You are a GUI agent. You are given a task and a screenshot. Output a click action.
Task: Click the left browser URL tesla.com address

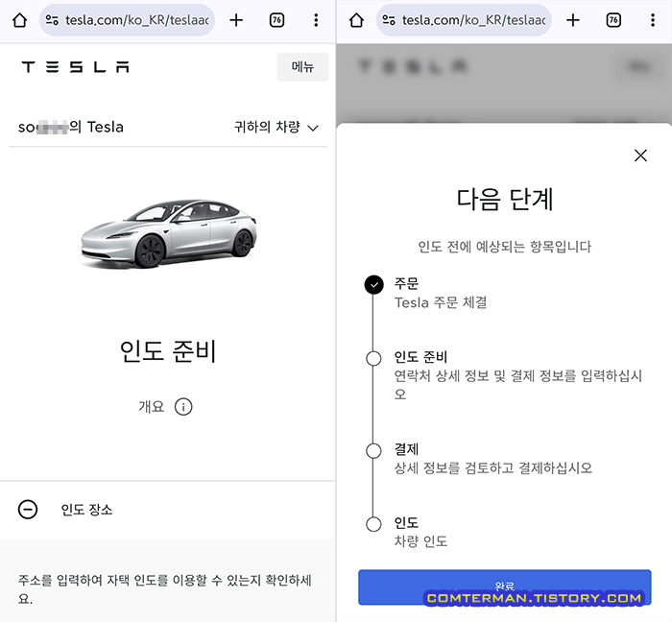(136, 20)
